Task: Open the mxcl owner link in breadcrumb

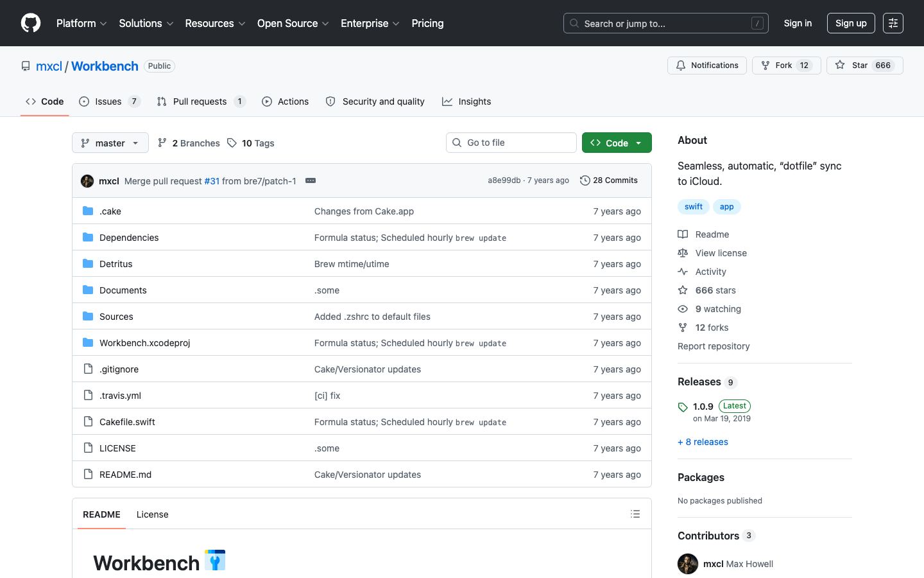Action: (x=49, y=66)
